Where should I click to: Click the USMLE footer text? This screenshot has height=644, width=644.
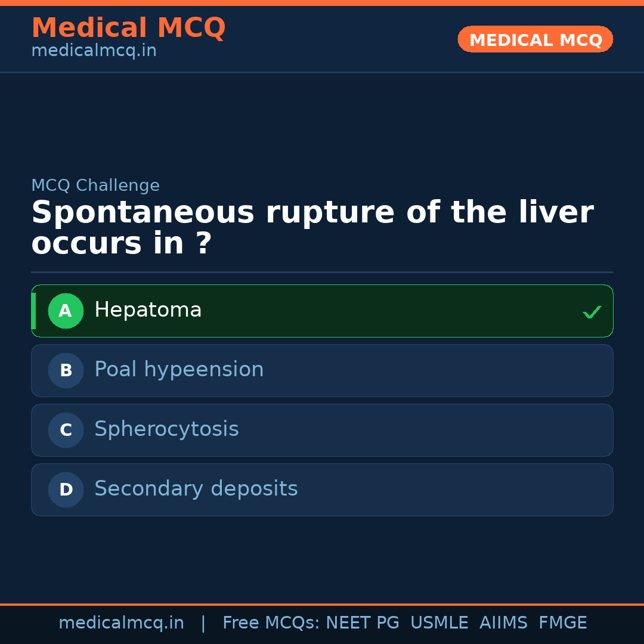pos(439,623)
